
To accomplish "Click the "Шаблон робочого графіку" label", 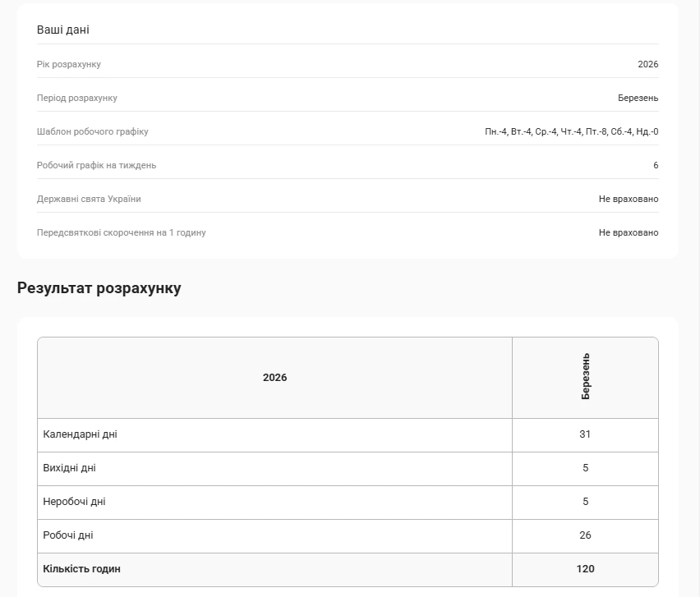I will 93,131.
